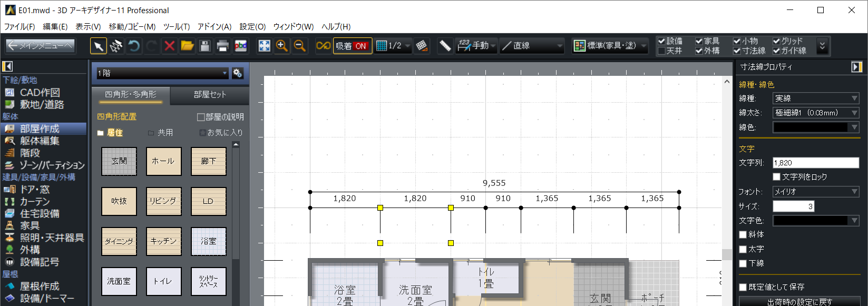
Task: Click the メインメニューへ button
Action: point(40,46)
